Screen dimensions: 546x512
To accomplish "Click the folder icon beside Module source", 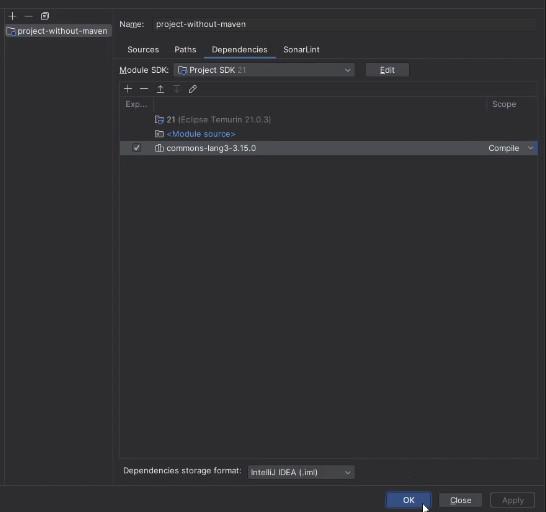I will (159, 134).
